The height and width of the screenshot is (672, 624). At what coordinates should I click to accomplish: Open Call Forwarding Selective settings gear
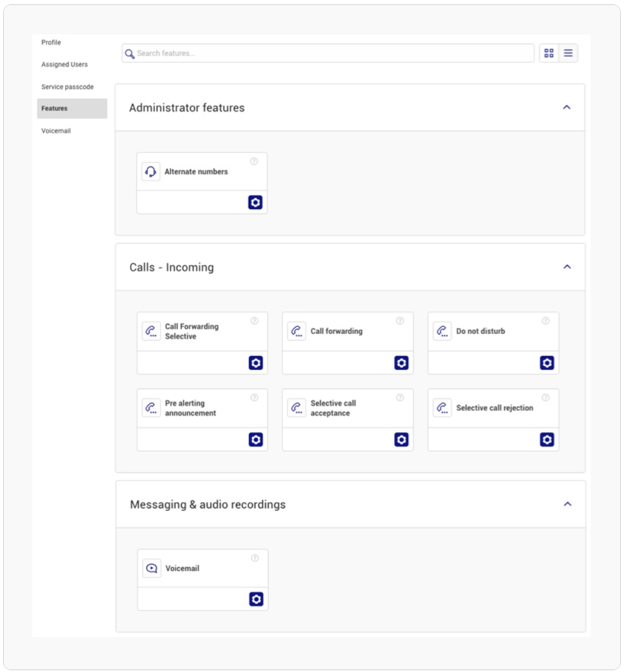pos(256,363)
